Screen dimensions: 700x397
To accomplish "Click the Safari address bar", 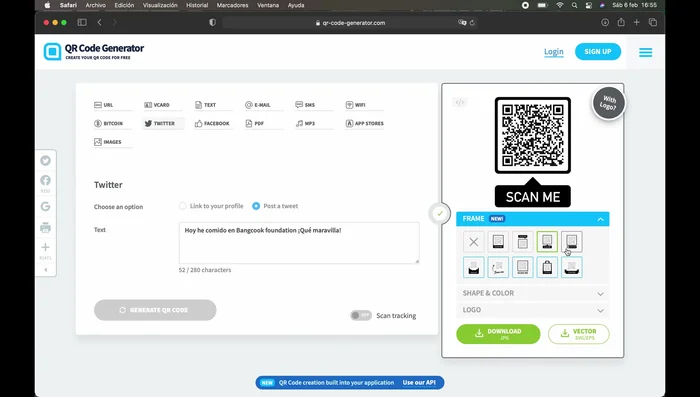I will point(350,23).
